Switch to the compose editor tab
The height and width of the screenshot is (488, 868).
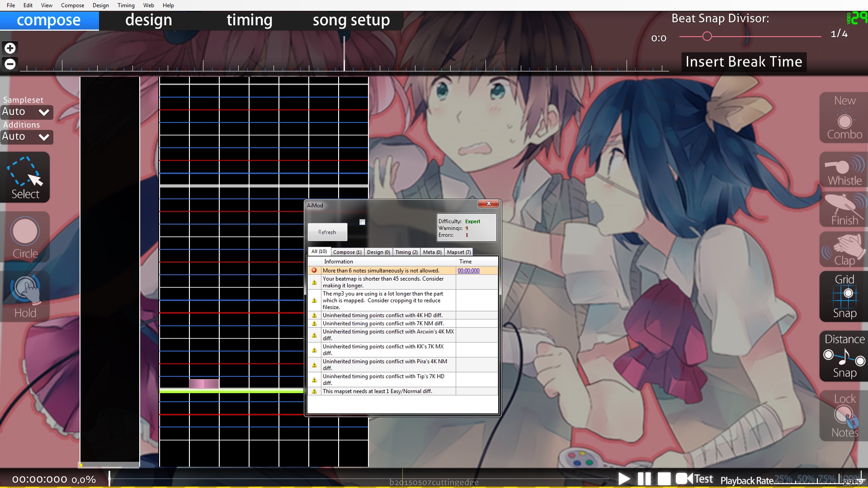[x=49, y=20]
